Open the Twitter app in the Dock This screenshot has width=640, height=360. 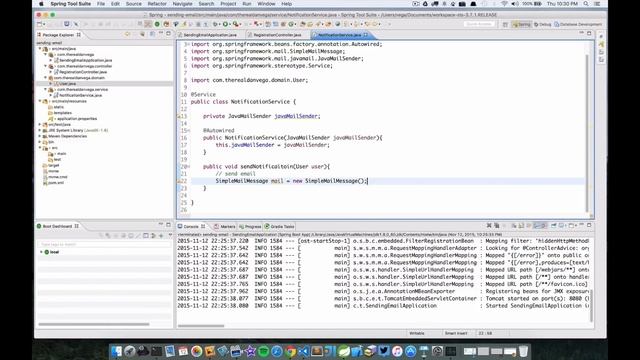[384, 351]
